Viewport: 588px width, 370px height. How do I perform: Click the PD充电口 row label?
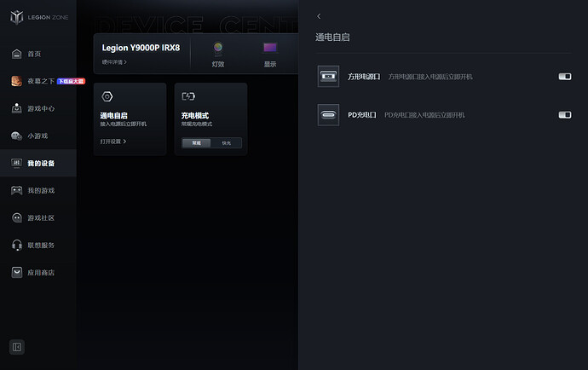pyautogui.click(x=362, y=115)
